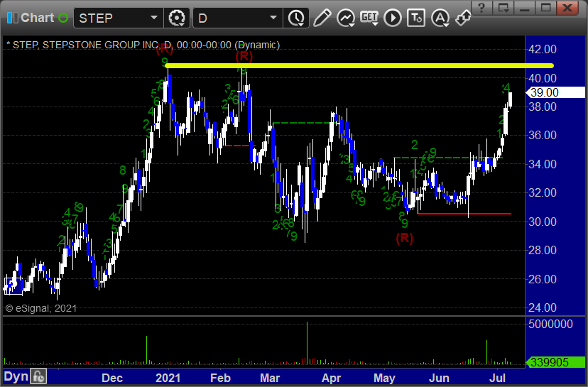Viewport: 588px width, 387px height.
Task: Click the green 339905 volume label
Action: click(556, 362)
